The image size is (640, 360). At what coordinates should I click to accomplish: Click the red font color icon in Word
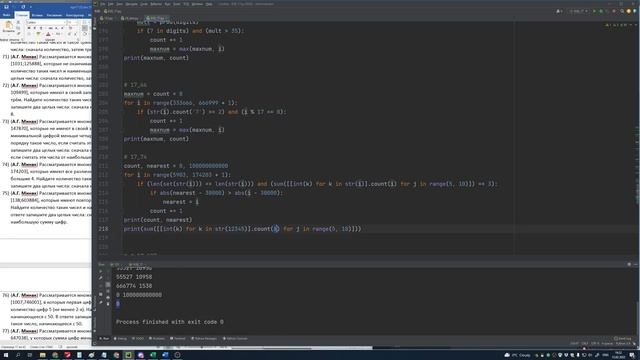point(48,34)
